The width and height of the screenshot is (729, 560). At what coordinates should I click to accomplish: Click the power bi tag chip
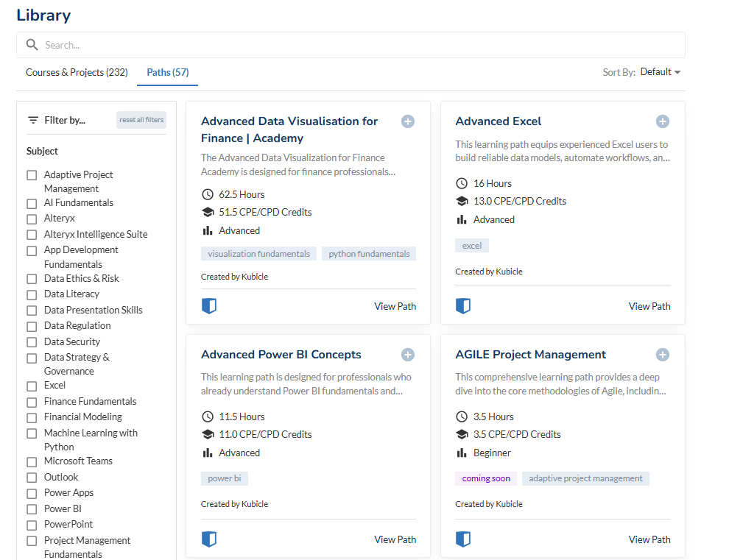(x=225, y=478)
